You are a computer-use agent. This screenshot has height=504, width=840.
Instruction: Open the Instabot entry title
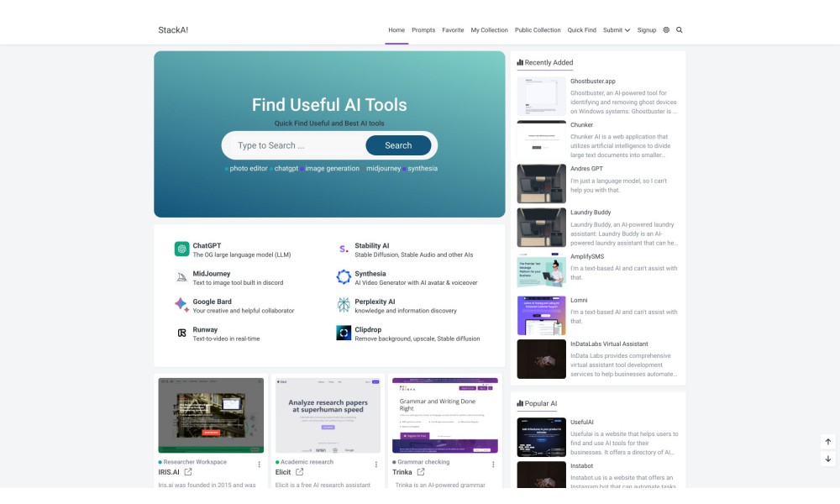coord(581,466)
